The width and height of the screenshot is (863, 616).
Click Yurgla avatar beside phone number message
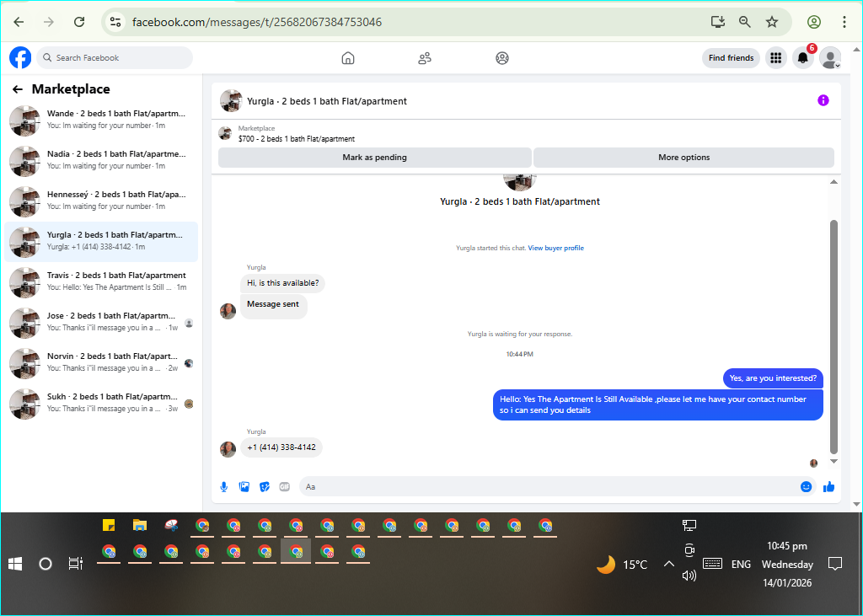(228, 449)
